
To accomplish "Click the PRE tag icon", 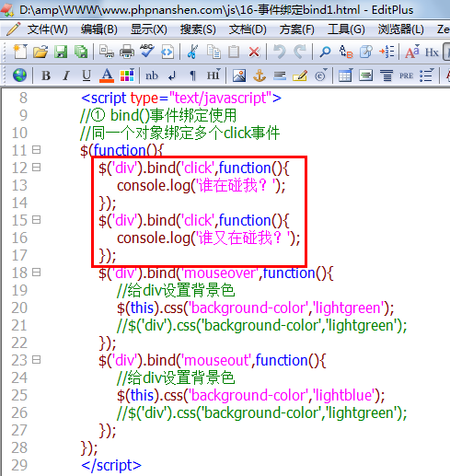I will [406, 75].
